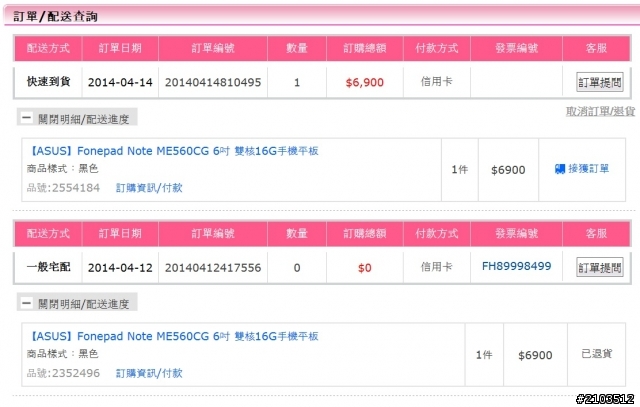
Task: Click the truck icon beside 接獲訂單
Action: (560, 169)
